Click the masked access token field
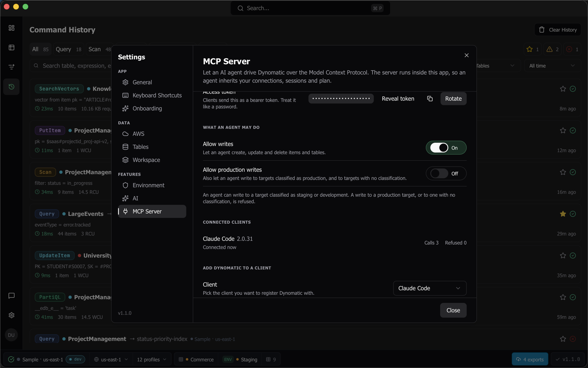The width and height of the screenshot is (588, 368). (341, 99)
